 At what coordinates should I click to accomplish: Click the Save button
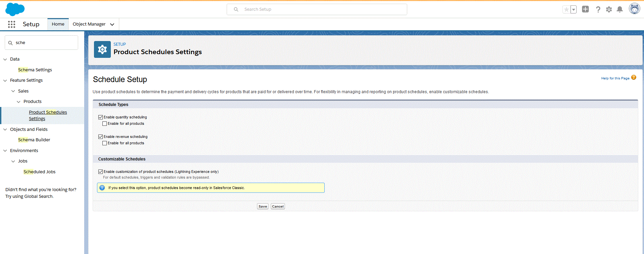[263, 207]
